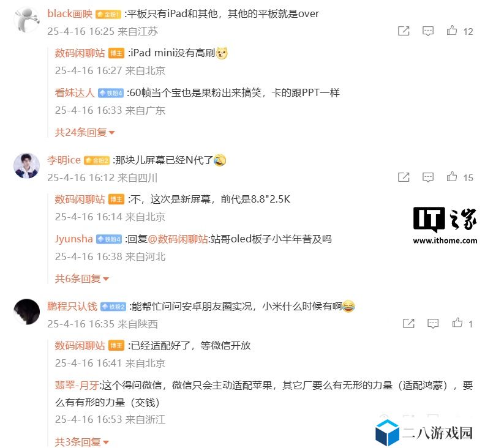
Task: Open 鹏程只认钱 dark avatar
Action: [x=26, y=312]
